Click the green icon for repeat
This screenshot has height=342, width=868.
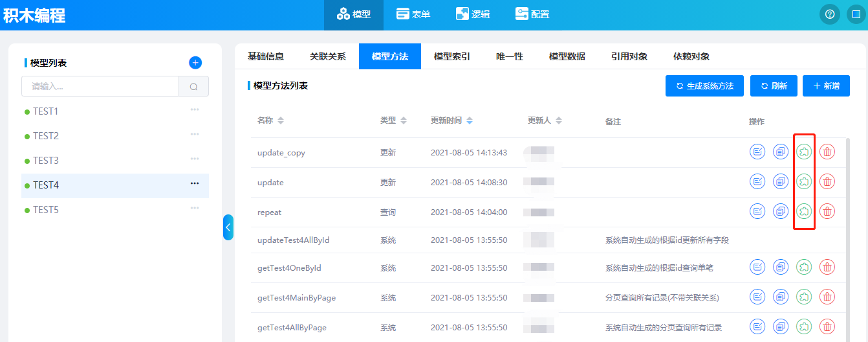[804, 211]
